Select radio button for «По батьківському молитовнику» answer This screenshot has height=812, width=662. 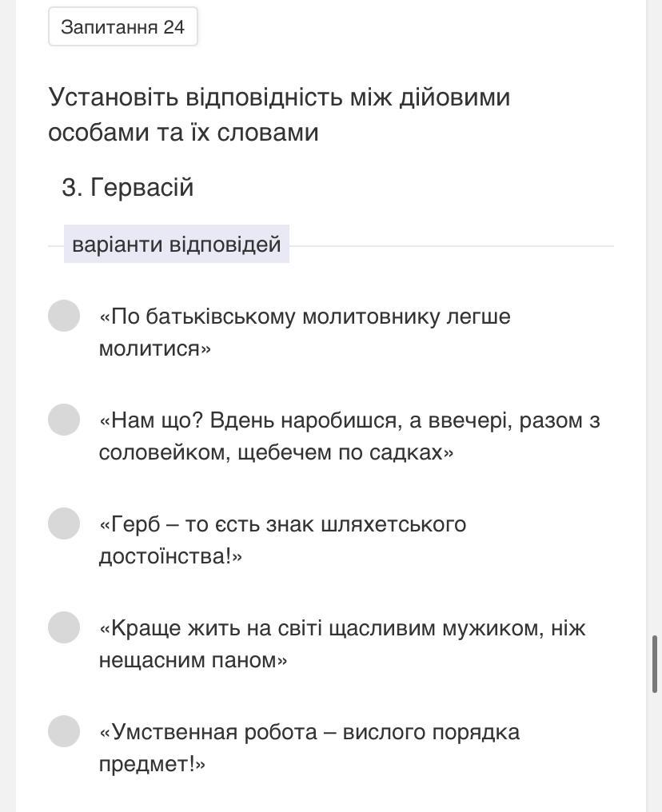(x=64, y=316)
